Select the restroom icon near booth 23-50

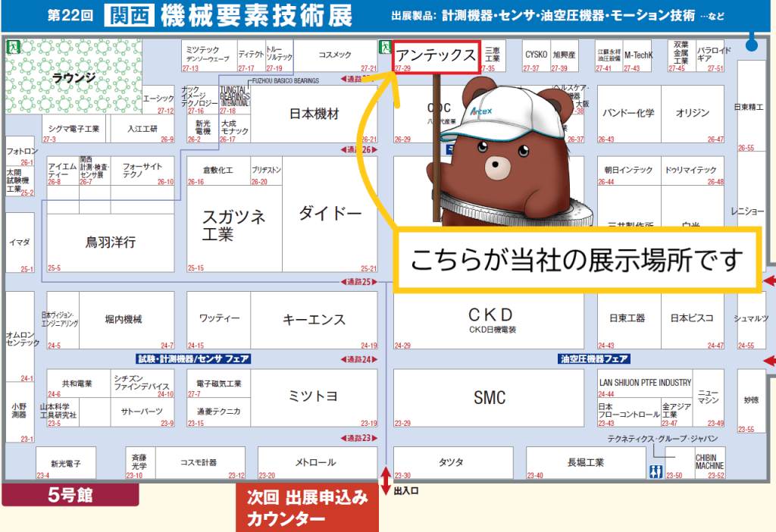click(x=656, y=471)
